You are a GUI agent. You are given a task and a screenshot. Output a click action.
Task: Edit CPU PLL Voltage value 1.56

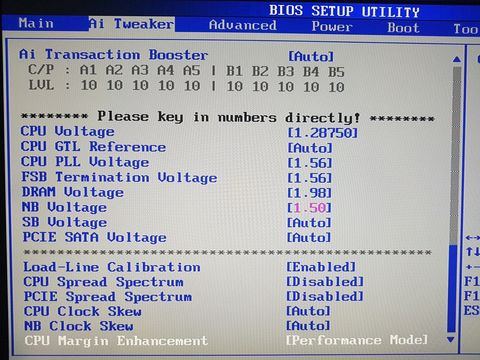(x=310, y=163)
